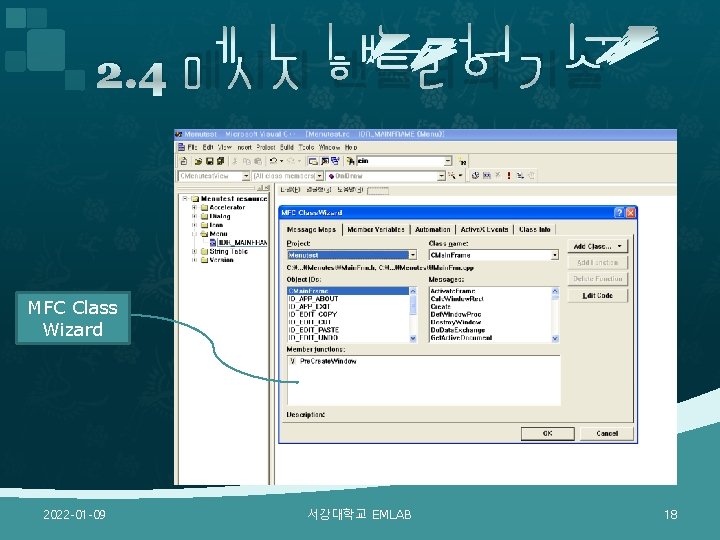Image resolution: width=720 pixels, height=540 pixels.
Task: Click down arrow of Object IDs scrollbar
Action: coord(413,339)
